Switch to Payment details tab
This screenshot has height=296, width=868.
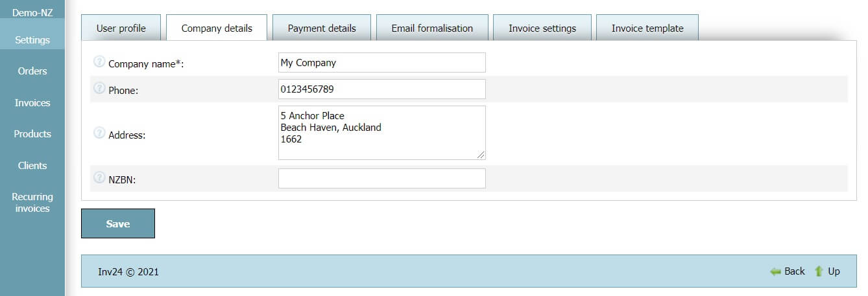pyautogui.click(x=322, y=28)
